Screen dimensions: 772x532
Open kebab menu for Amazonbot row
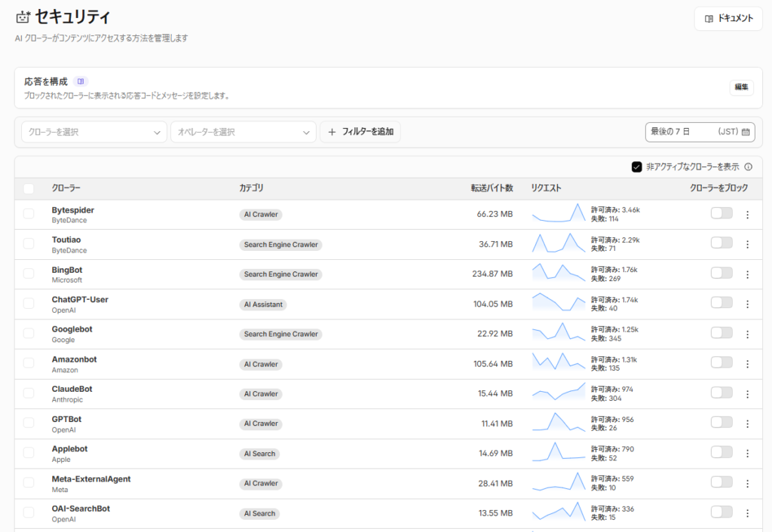(747, 364)
